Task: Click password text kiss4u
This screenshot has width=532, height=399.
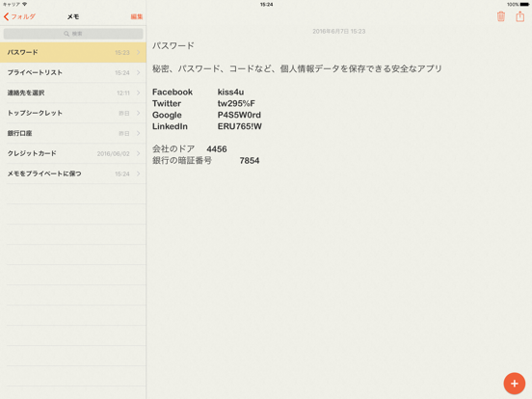Action: [x=230, y=92]
